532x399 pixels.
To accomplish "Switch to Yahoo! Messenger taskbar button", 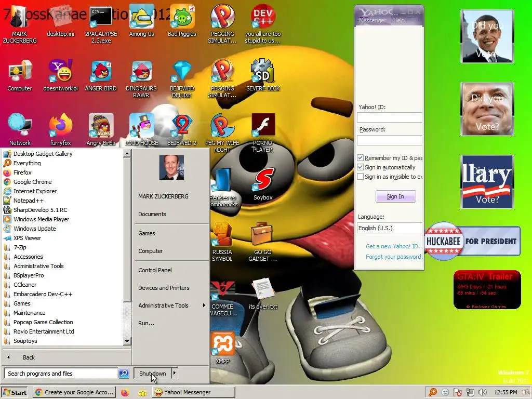I will point(193,392).
